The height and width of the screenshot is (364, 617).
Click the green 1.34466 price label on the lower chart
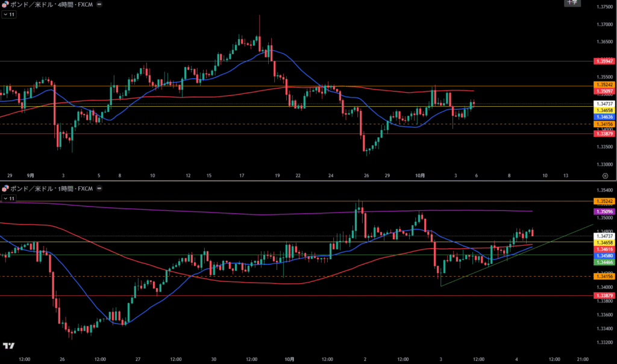click(x=604, y=262)
